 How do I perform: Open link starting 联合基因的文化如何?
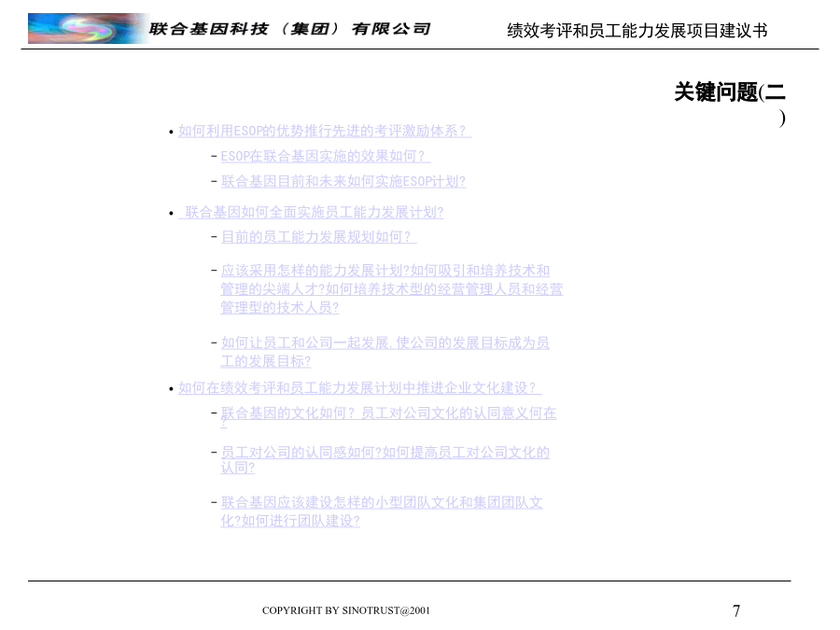(x=388, y=416)
